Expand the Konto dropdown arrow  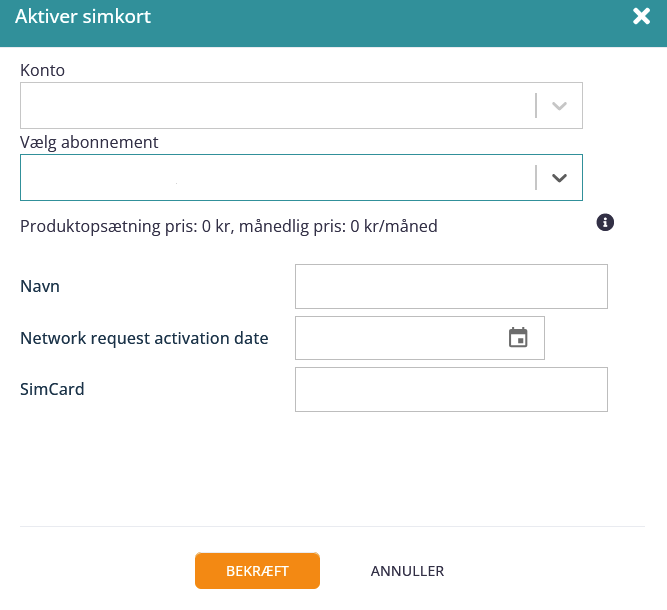(559, 105)
